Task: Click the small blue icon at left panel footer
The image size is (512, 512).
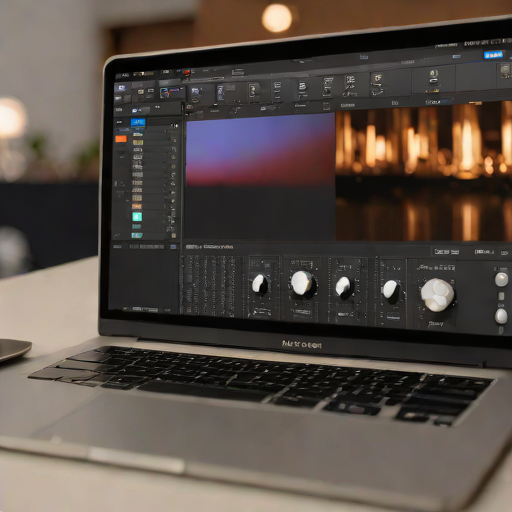Action: pyautogui.click(x=173, y=247)
